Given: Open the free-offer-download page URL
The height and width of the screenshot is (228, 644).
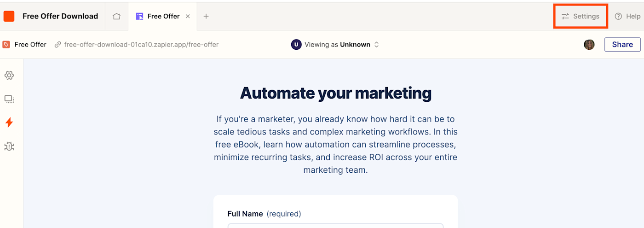Looking at the screenshot, I should tap(141, 45).
